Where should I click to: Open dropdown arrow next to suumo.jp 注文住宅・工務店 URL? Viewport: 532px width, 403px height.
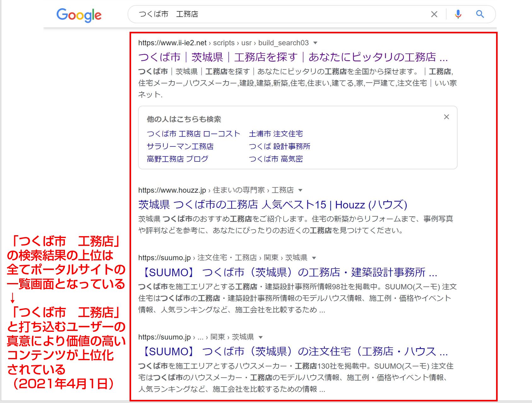314,258
